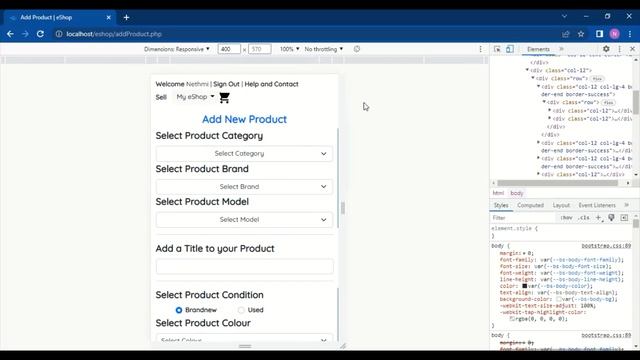Toggle the DevTools device toolbar icon
The width and height of the screenshot is (640, 360).
coord(510,49)
